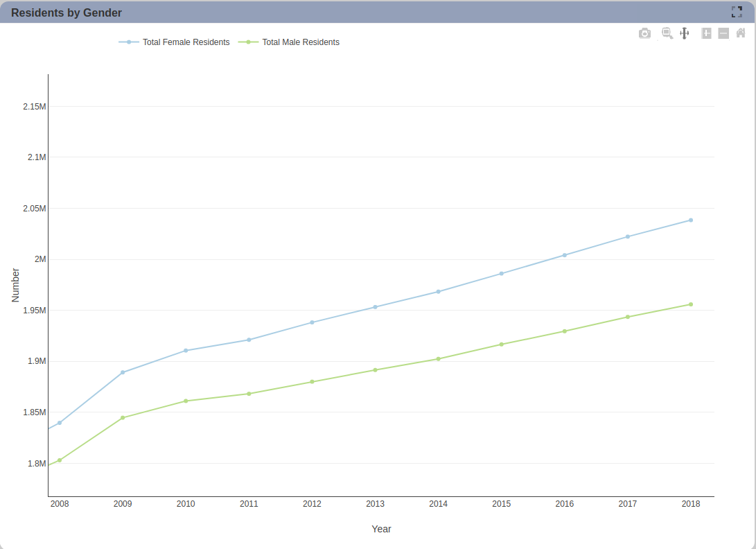Viewport: 756px width, 549px height.
Task: Zoom in using the plus icon
Action: (x=706, y=33)
